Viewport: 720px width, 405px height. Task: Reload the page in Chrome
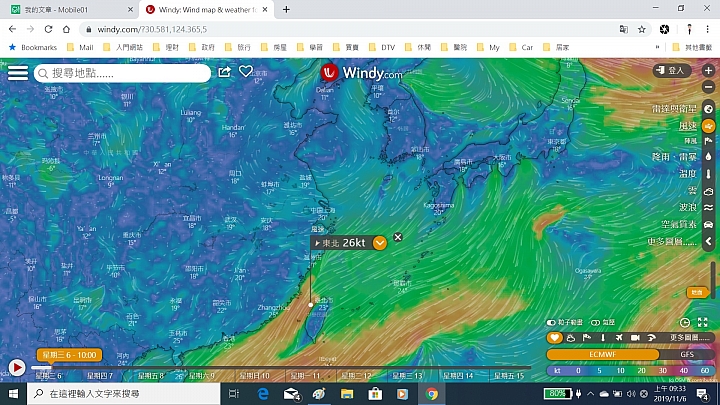(x=48, y=29)
